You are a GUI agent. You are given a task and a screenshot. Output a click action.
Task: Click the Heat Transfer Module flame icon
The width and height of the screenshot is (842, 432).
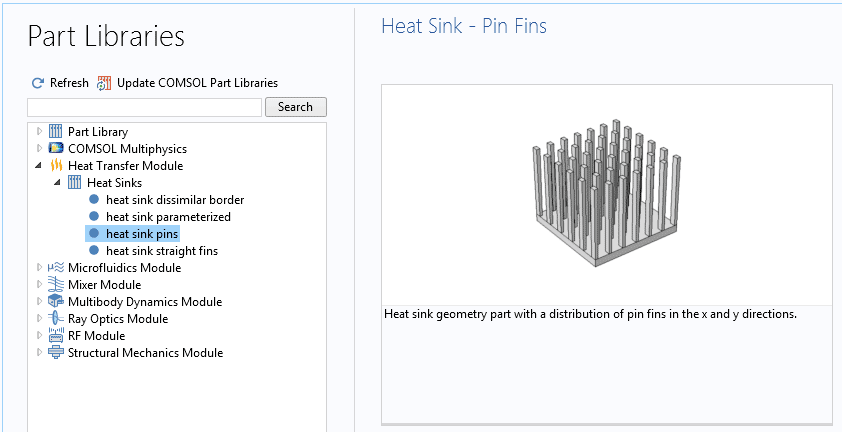[x=55, y=166]
